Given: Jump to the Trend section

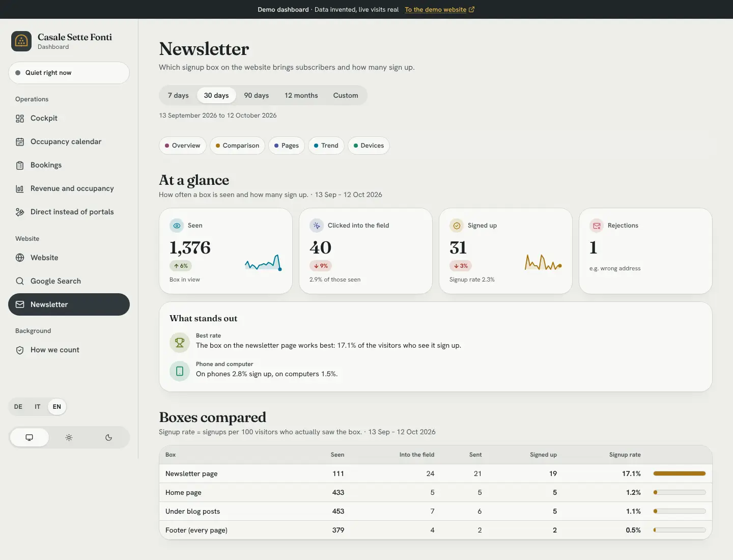Looking at the screenshot, I should point(326,146).
